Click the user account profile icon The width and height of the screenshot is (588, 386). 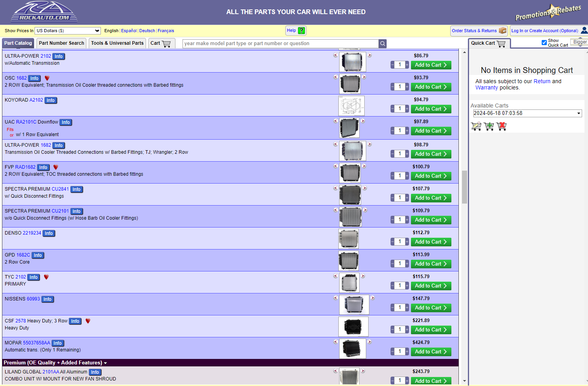pyautogui.click(x=584, y=30)
